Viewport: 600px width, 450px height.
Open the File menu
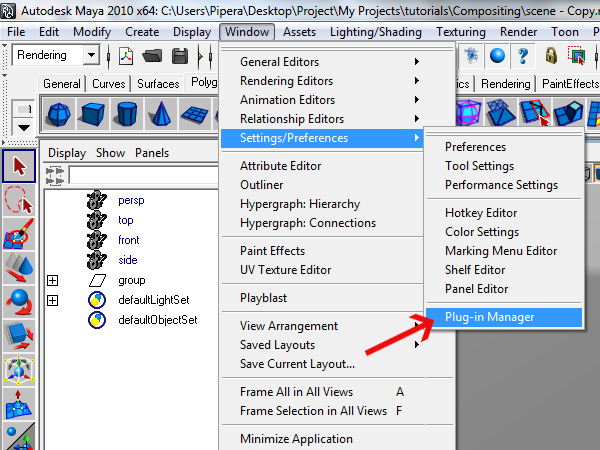point(16,32)
